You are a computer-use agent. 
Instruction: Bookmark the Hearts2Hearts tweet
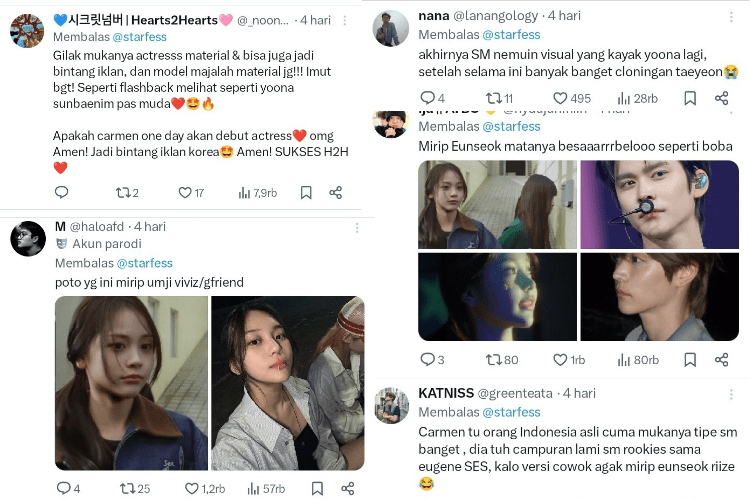306,193
